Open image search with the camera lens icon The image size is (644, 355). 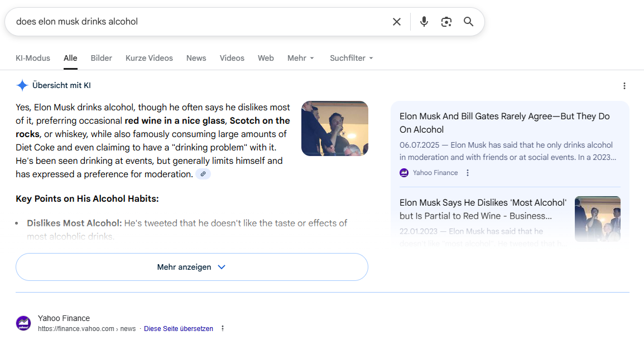pyautogui.click(x=446, y=22)
